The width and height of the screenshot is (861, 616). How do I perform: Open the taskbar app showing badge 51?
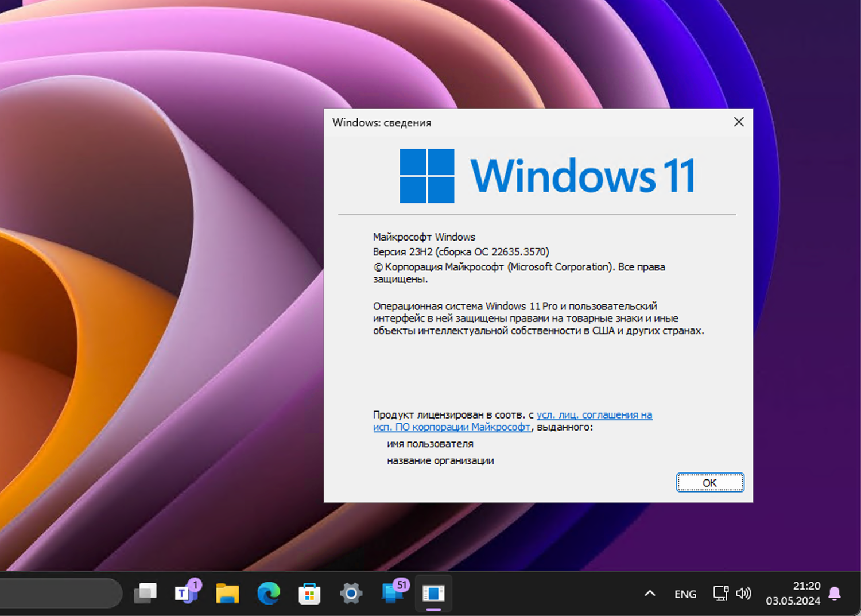(394, 592)
